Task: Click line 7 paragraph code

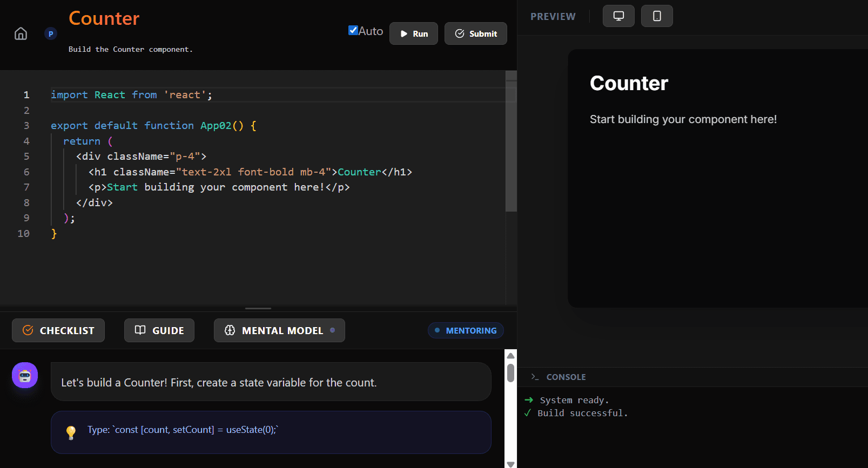Action: point(219,187)
